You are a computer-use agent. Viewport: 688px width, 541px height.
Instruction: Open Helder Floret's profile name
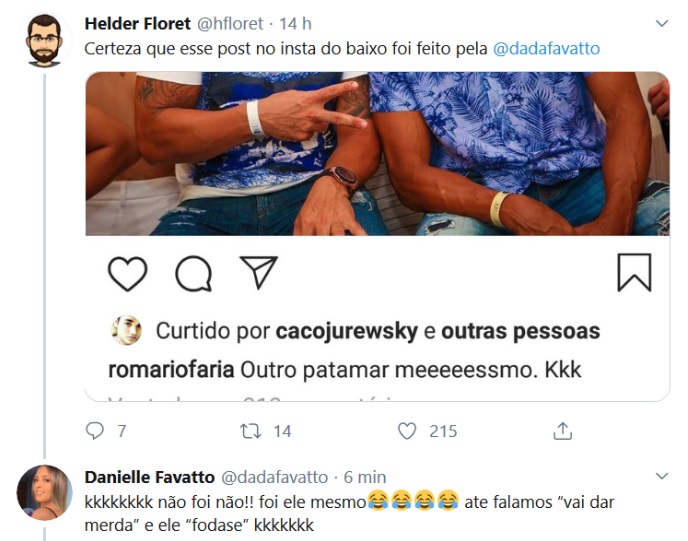[x=138, y=23]
